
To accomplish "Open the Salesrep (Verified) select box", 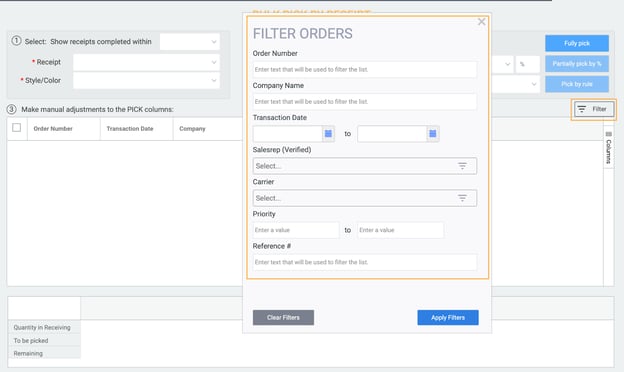I will 365,166.
